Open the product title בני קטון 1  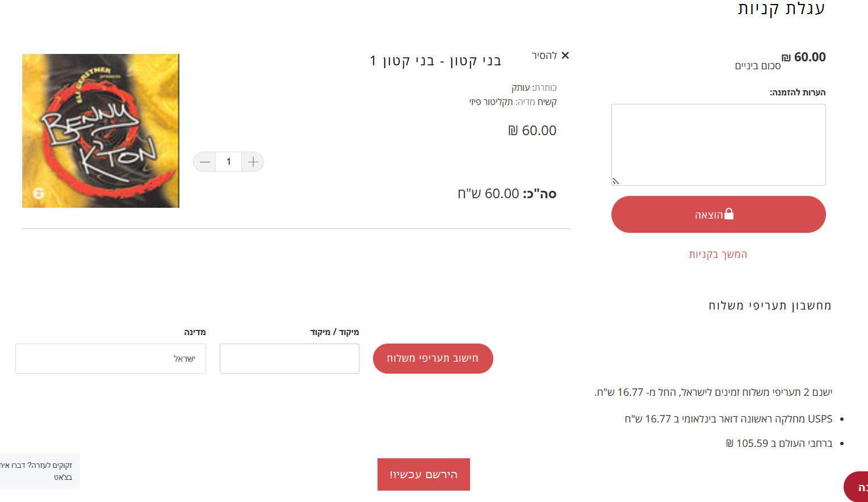coord(435,61)
